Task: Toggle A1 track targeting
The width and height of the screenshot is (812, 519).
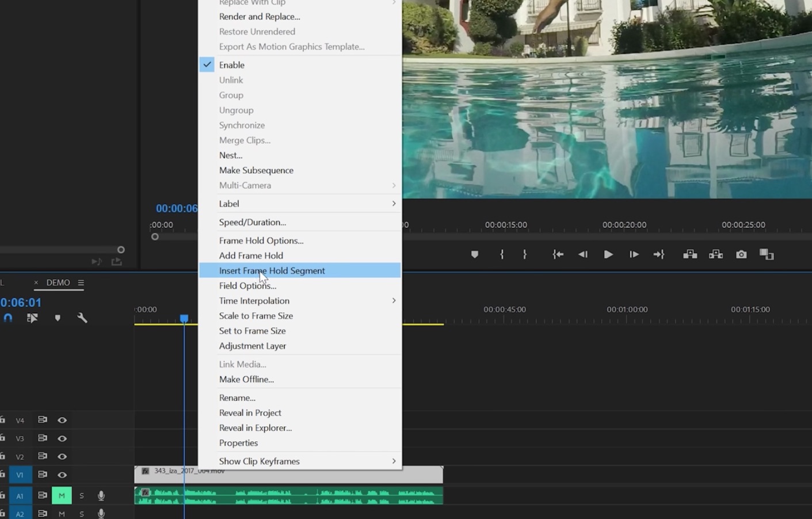Action: pyautogui.click(x=20, y=495)
